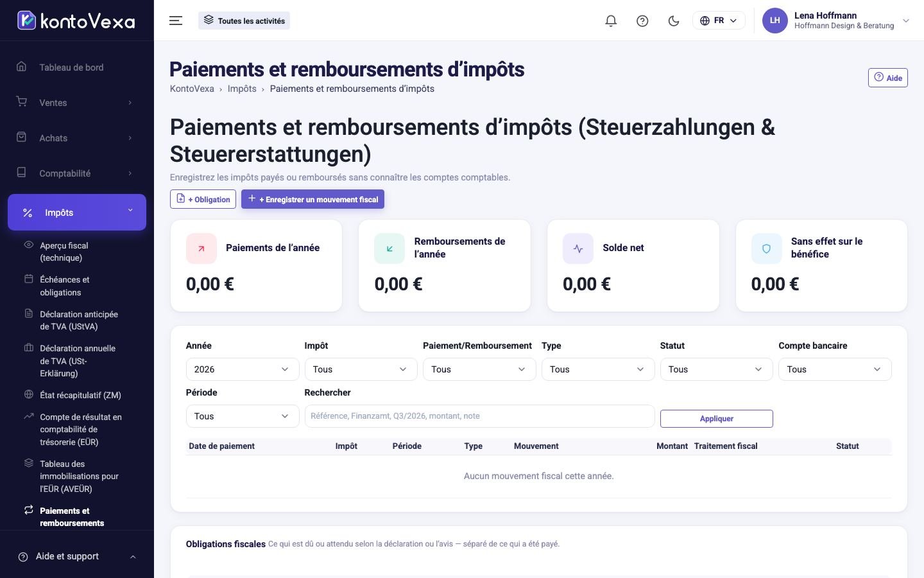Screen dimensions: 924x578
Task: Open Échéances et obligations
Action: [77, 286]
